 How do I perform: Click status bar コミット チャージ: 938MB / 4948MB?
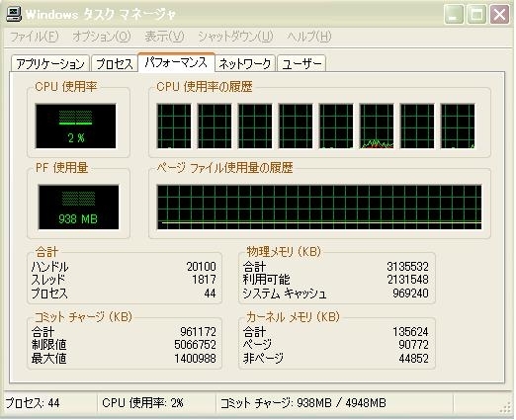coord(303,403)
